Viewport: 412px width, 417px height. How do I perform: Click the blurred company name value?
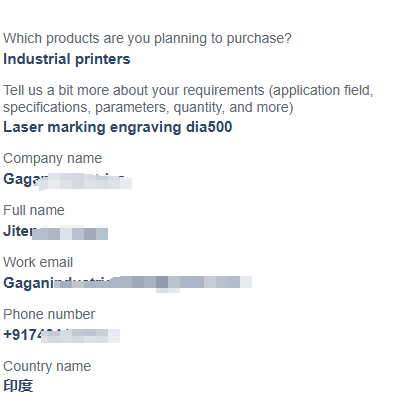coord(68,181)
